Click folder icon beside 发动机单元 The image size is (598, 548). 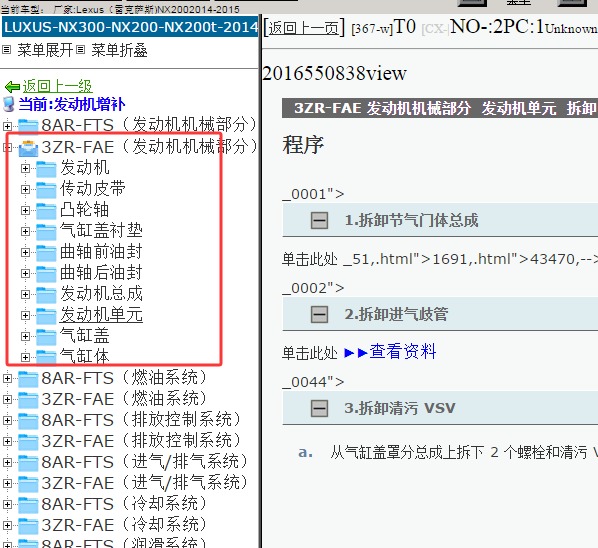tap(46, 315)
